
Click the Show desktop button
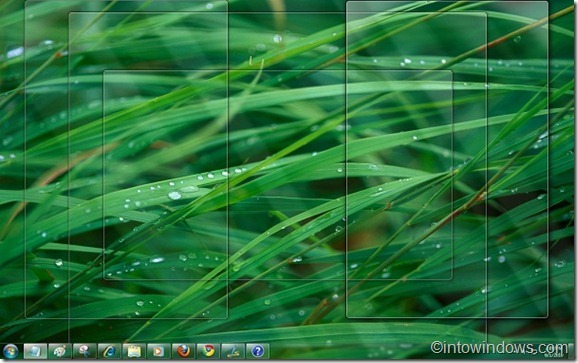click(x=572, y=351)
